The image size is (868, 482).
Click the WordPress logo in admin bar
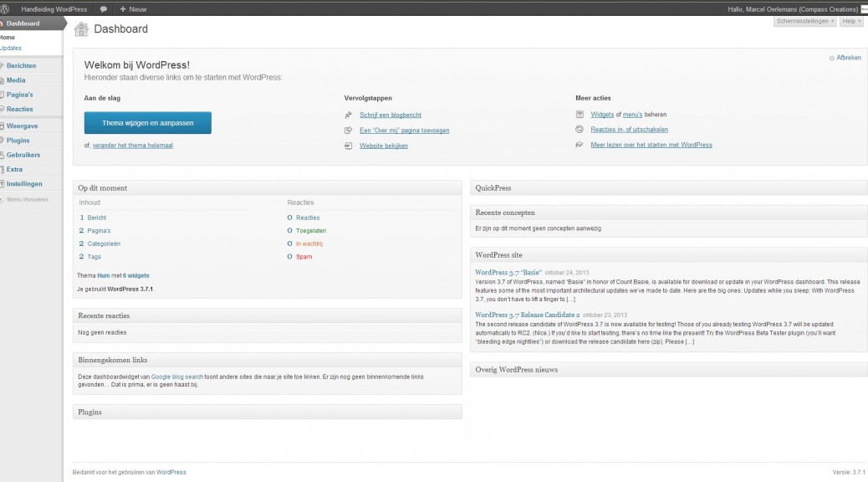point(4,9)
